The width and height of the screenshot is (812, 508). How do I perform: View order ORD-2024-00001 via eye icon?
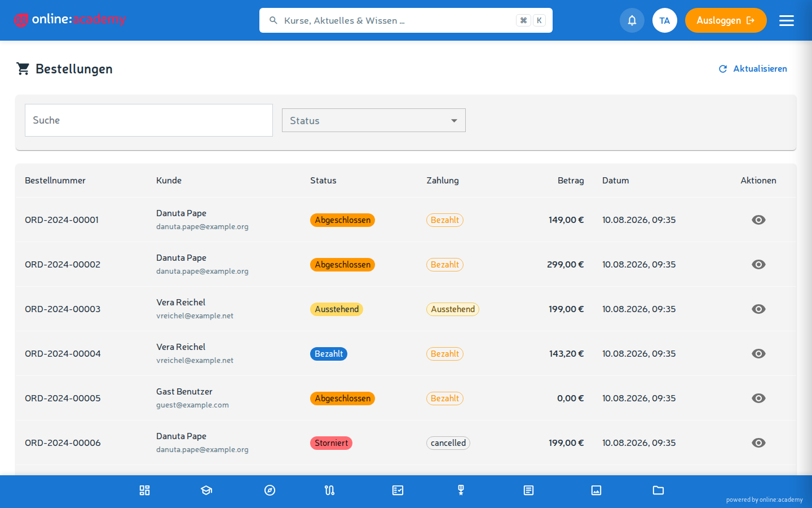tap(758, 220)
